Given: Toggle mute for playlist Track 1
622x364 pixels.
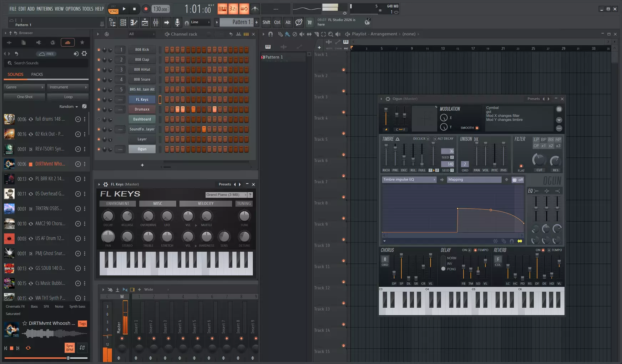Looking at the screenshot, I should tap(344, 70).
